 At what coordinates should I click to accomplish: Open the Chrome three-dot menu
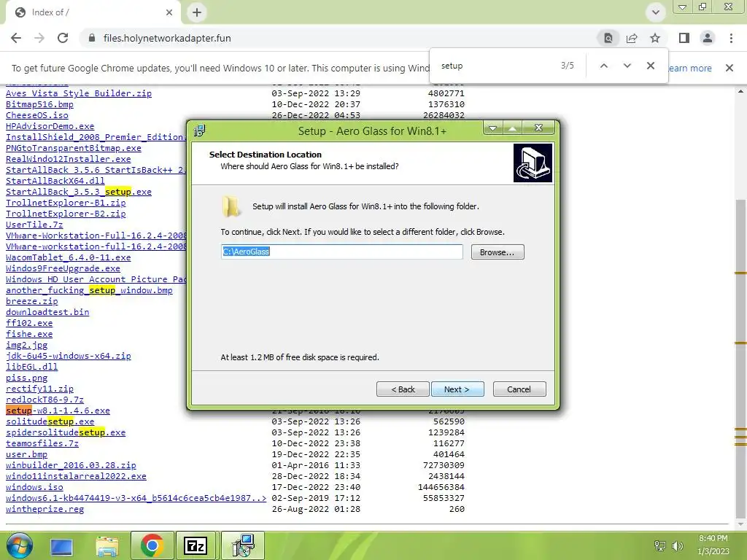point(731,38)
